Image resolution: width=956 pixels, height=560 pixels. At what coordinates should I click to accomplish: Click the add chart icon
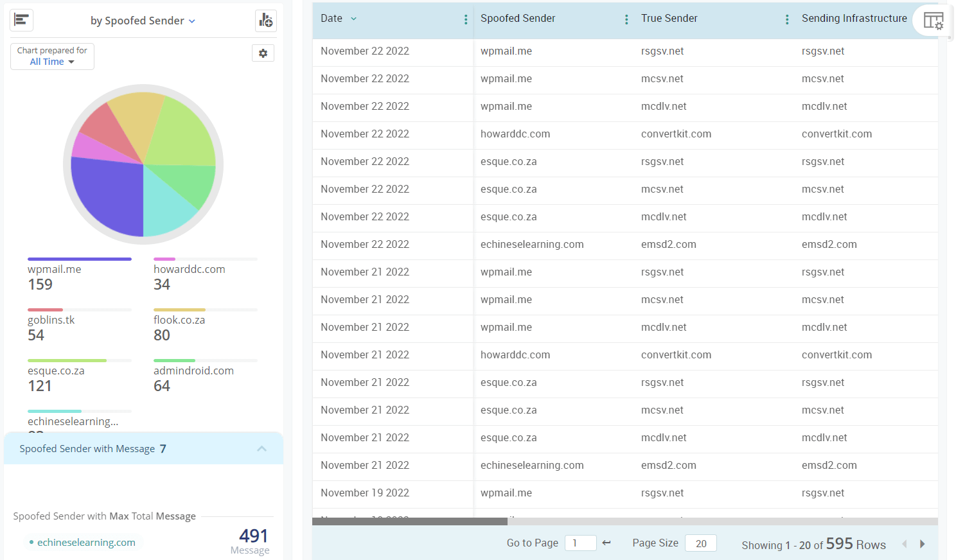pos(266,21)
